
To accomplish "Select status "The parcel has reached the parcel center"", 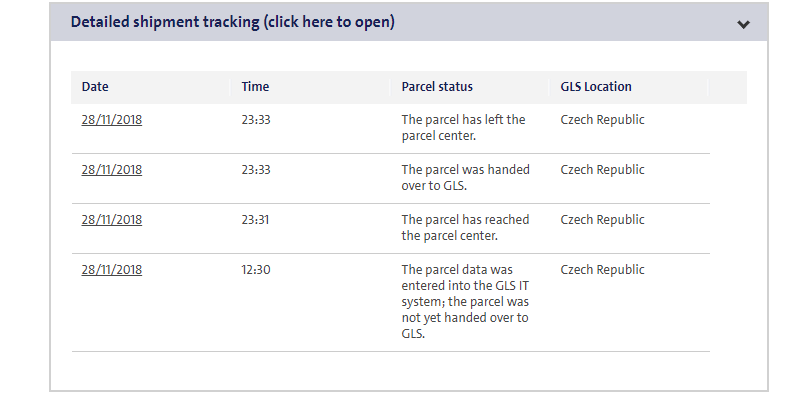I will click(x=465, y=227).
